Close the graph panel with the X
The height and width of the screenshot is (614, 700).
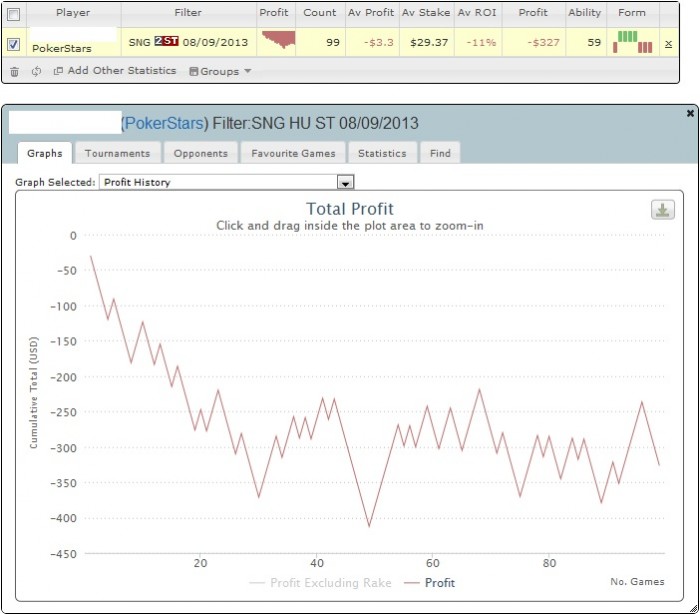(690, 113)
